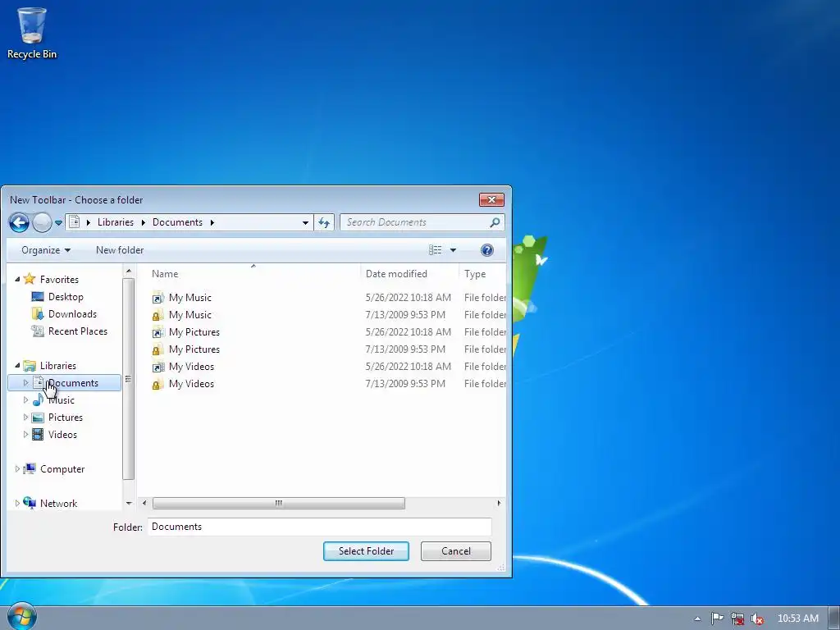Click the Folder name input field

(319, 527)
